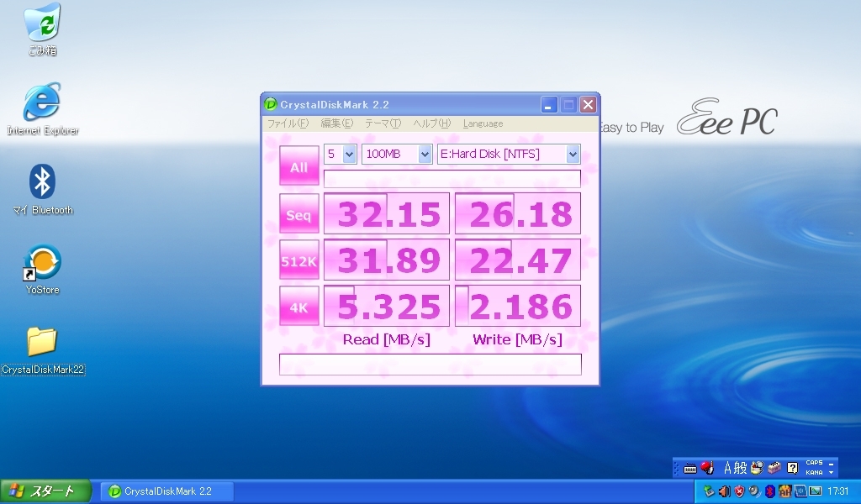Click the IME keyboard icon in language bar
Viewport: 861px width, 504px height.
(x=690, y=469)
